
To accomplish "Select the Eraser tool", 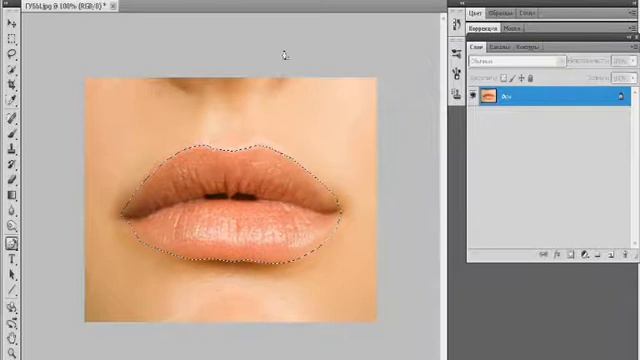I will click(11, 180).
